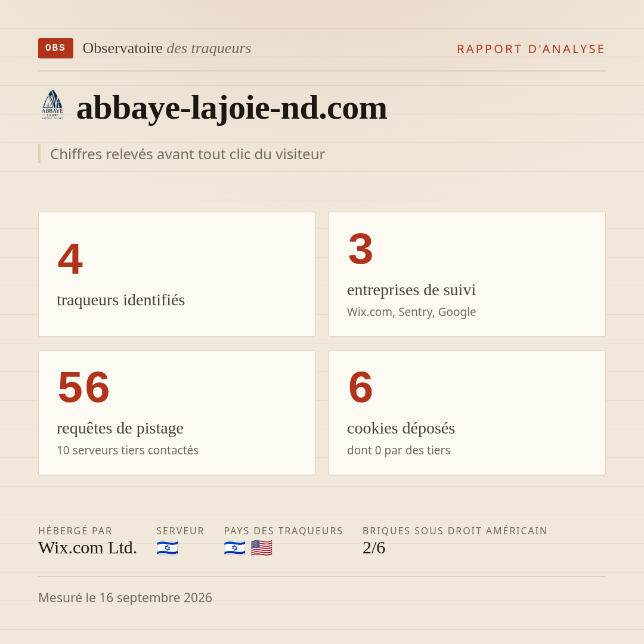Click the United States flag icon
This screenshot has width=644, height=644.
click(x=262, y=548)
